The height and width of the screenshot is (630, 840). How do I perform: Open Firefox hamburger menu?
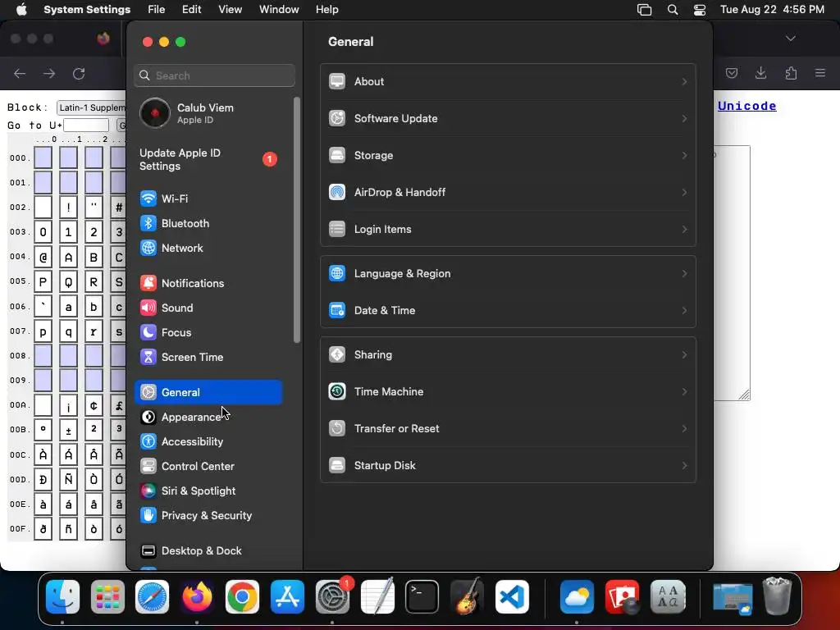point(820,73)
